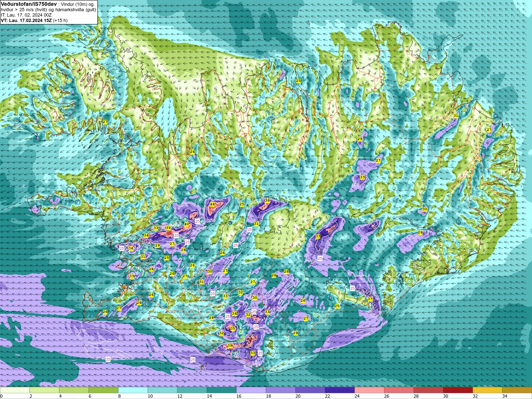Click the 34+ m/s golden brown legend swatch

pyautogui.click(x=517, y=390)
